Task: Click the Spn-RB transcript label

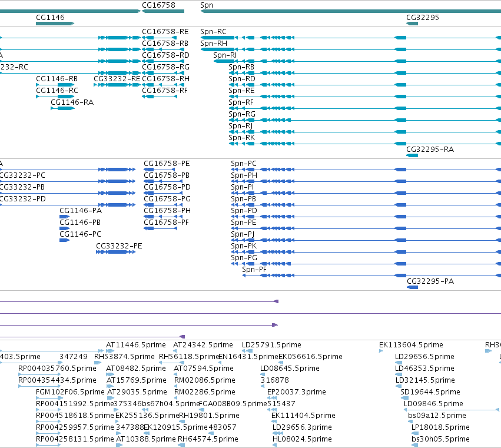Action: [241, 67]
